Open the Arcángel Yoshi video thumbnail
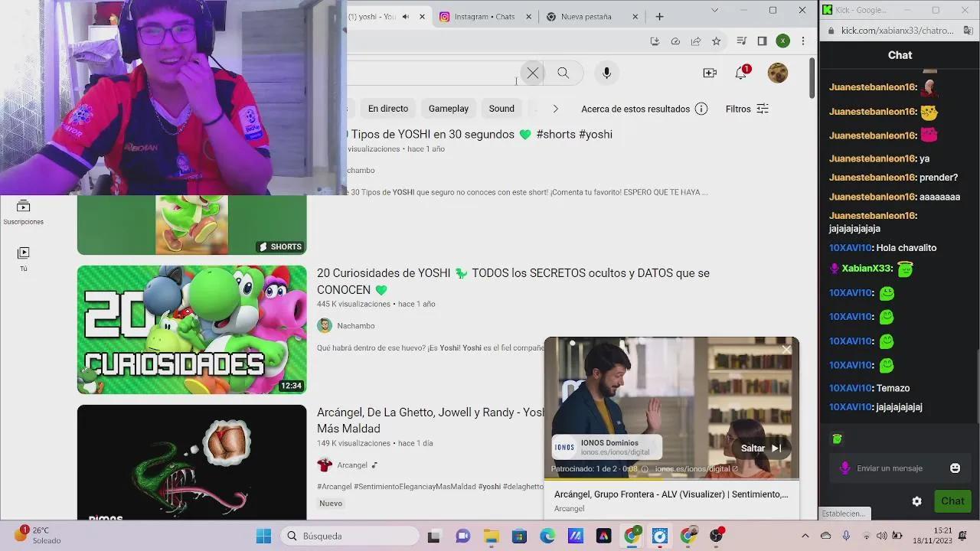Viewport: 980px width, 551px height. [191, 462]
